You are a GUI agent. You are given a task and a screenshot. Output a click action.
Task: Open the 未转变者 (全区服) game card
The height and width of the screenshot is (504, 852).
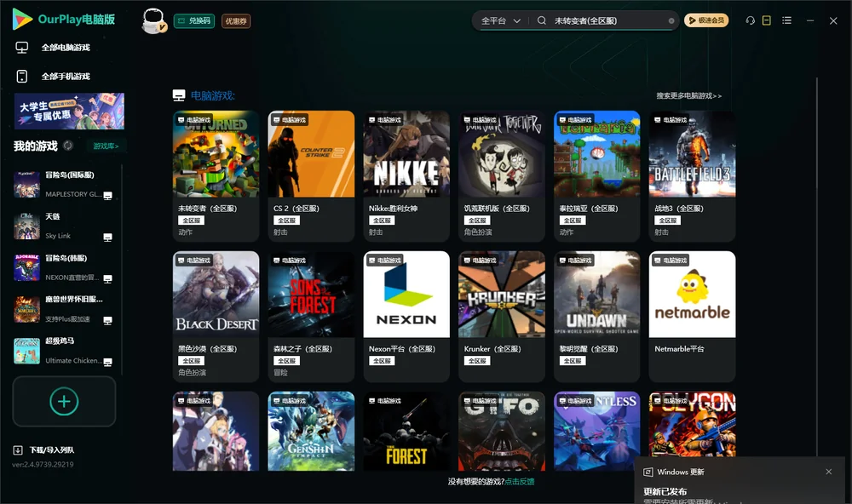216,176
